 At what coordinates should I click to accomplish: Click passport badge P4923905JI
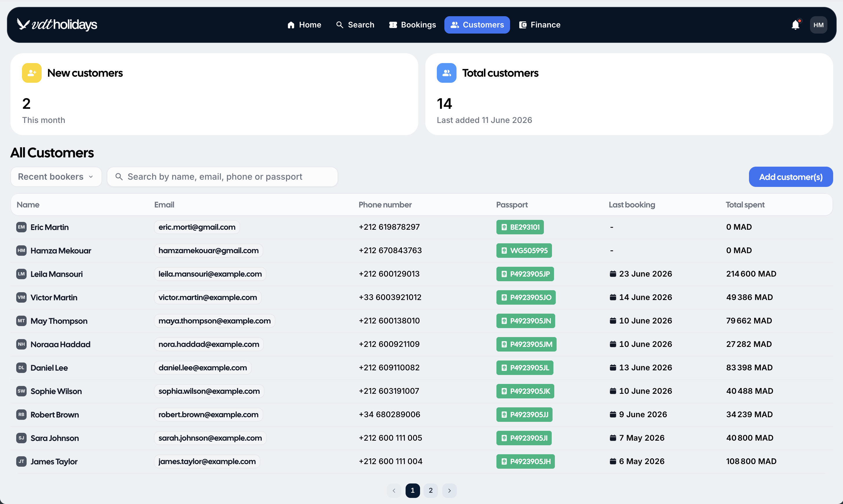coord(524,438)
